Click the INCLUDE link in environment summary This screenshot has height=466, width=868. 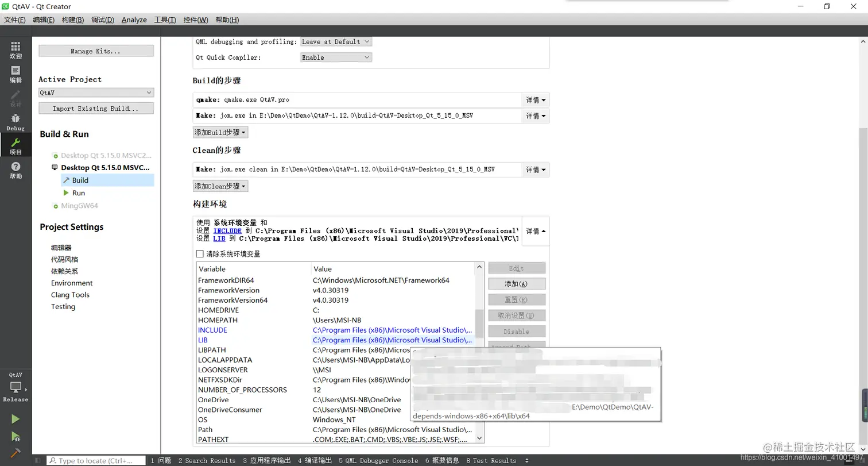(227, 231)
